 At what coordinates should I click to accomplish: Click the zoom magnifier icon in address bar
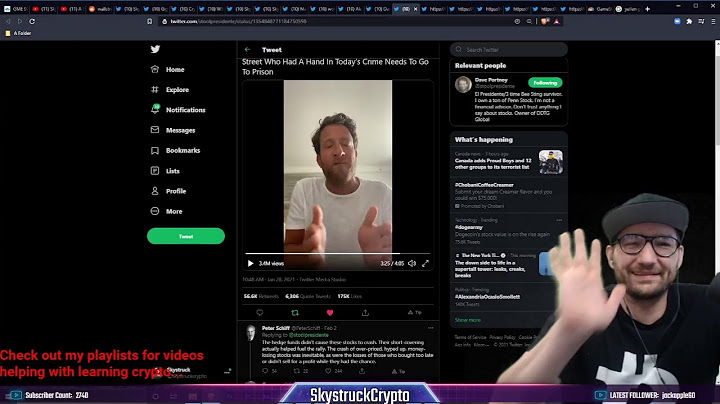tap(529, 21)
